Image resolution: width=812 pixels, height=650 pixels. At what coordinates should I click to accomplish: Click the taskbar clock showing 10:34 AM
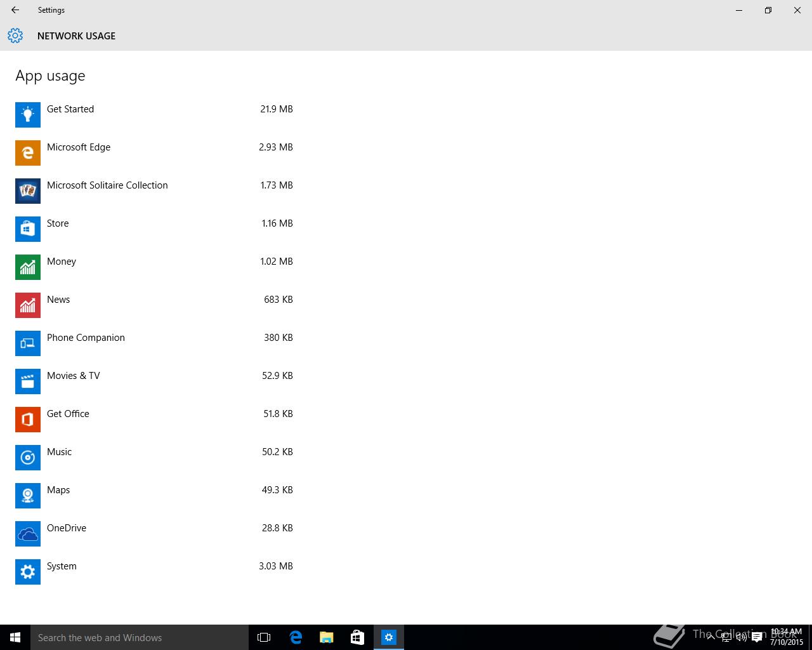tap(787, 637)
